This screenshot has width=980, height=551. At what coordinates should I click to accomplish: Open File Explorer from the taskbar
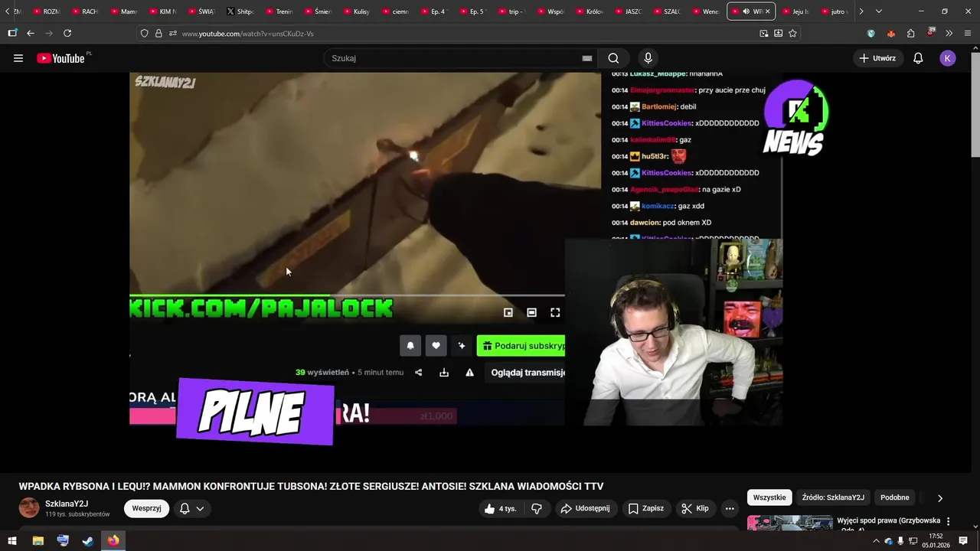[38, 541]
